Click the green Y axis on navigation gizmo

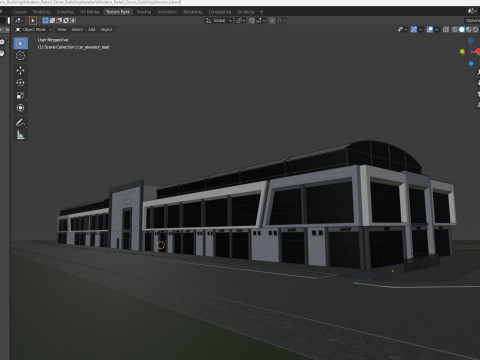[x=462, y=52]
